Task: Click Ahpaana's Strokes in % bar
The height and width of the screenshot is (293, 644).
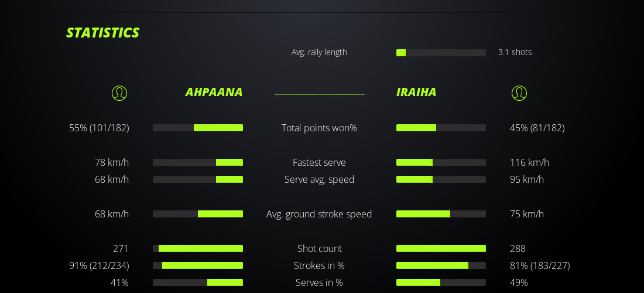Action: (x=198, y=265)
